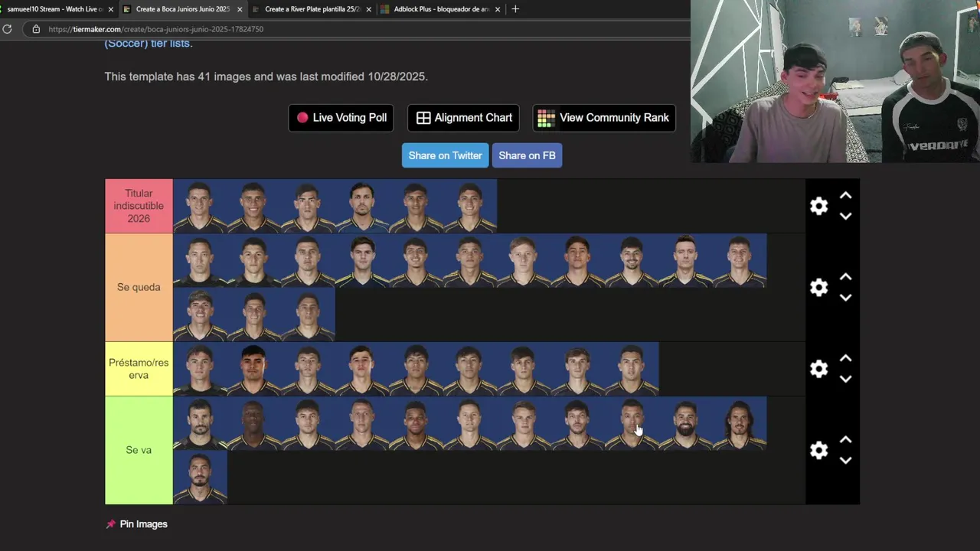The width and height of the screenshot is (980, 551).
Task: Open settings gear for Se queda row
Action: [x=818, y=287]
